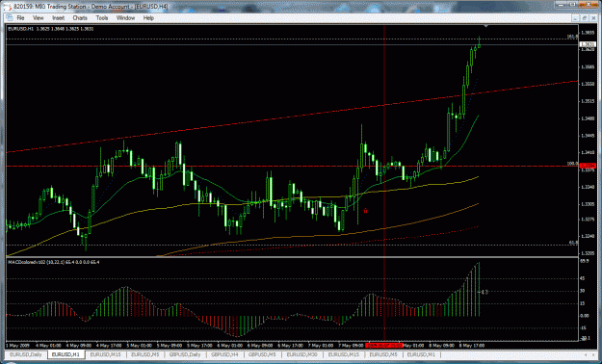Screen dimensions: 602x364
Task: Minimize the inner chart window
Action: point(575,17)
